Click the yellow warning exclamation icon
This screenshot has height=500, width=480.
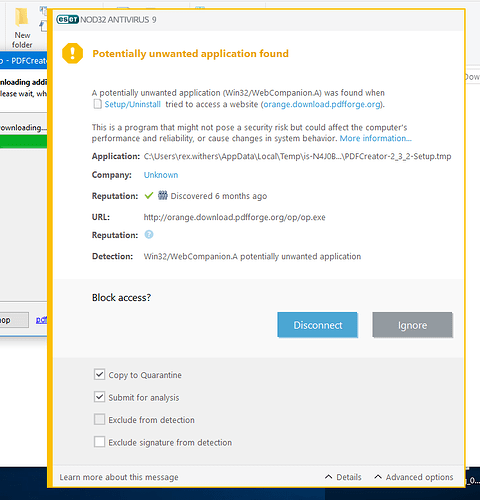[72, 53]
